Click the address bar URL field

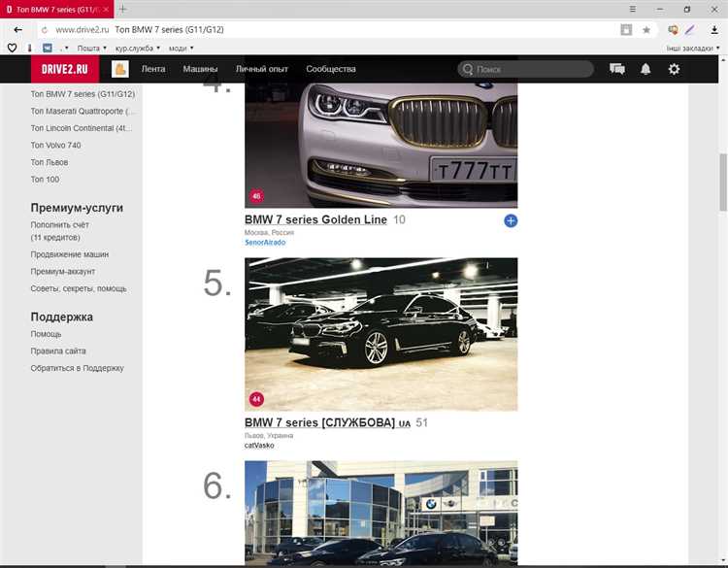325,30
